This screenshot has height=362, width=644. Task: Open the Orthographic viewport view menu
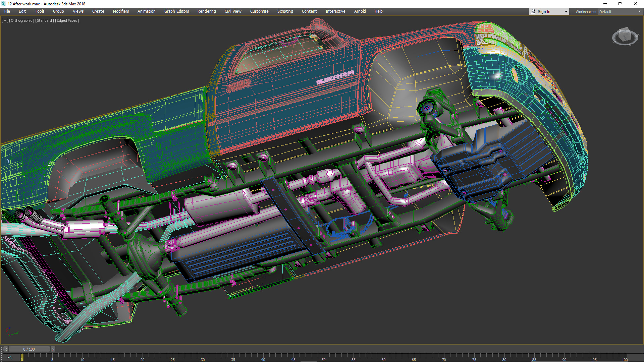pyautogui.click(x=21, y=20)
